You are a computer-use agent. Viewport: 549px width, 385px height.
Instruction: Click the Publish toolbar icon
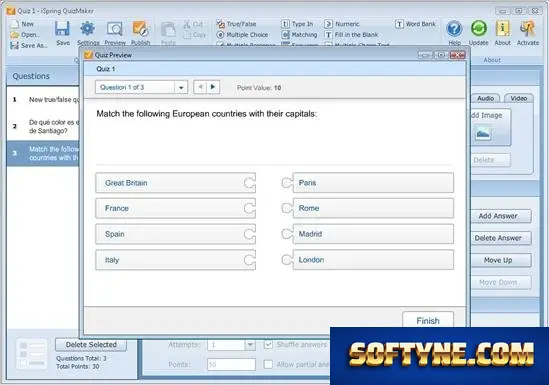point(140,29)
